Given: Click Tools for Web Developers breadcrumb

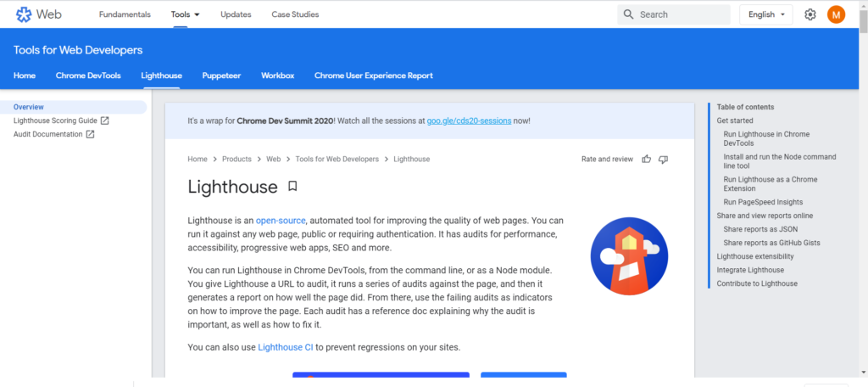Looking at the screenshot, I should pos(337,159).
